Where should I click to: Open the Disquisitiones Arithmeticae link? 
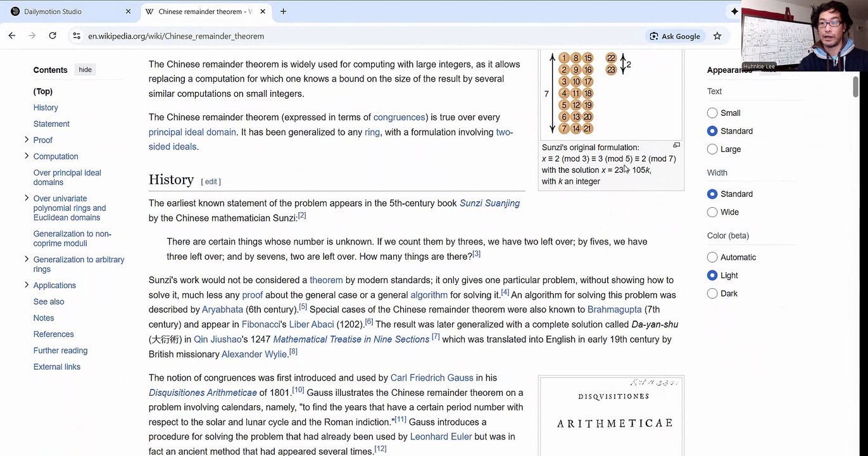pos(203,393)
